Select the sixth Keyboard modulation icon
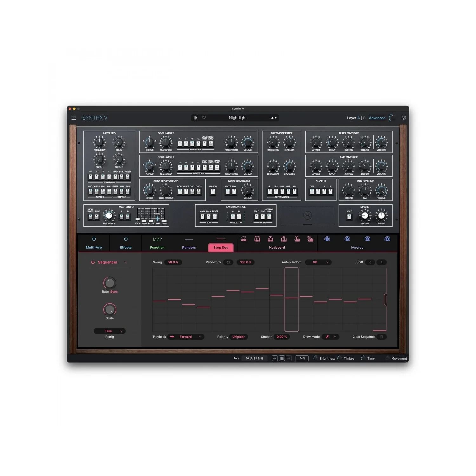 310,239
